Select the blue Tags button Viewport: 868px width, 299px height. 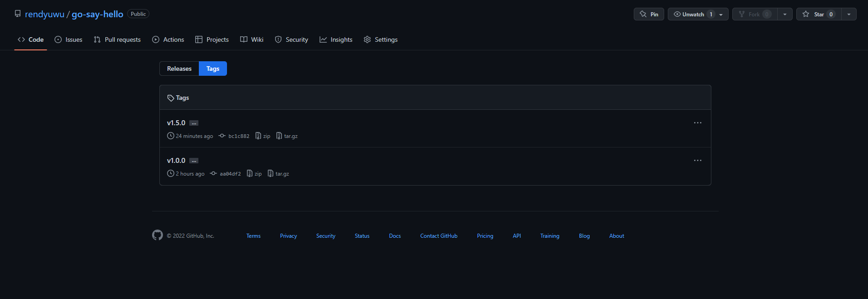tap(213, 69)
